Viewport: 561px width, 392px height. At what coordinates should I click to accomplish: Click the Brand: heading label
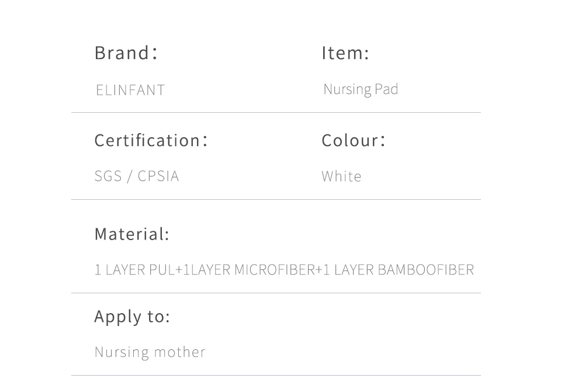click(126, 53)
